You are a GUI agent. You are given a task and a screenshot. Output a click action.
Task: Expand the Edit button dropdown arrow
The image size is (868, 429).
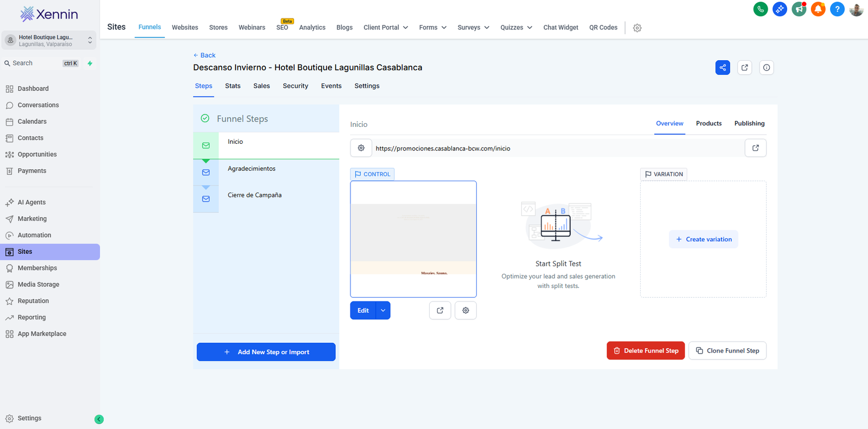[x=383, y=310]
